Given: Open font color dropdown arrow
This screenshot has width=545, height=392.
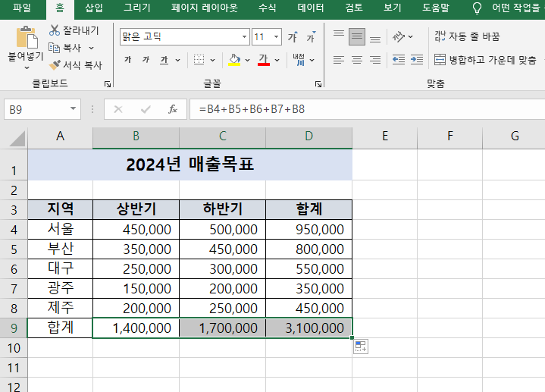Looking at the screenshot, I should [x=277, y=60].
